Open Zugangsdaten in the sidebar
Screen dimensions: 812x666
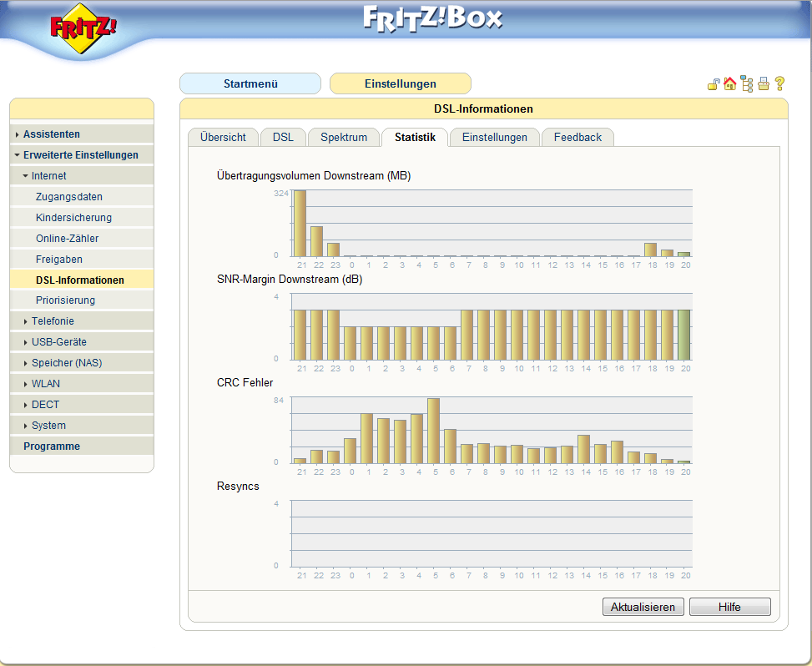tap(82, 197)
